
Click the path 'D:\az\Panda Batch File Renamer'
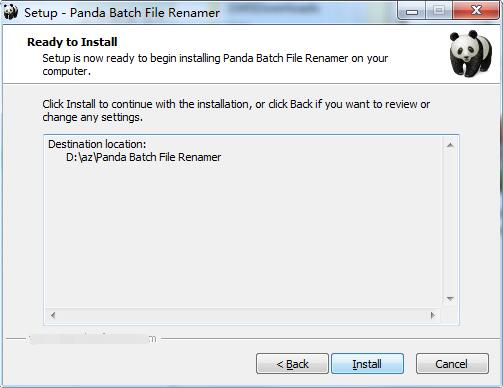(143, 157)
